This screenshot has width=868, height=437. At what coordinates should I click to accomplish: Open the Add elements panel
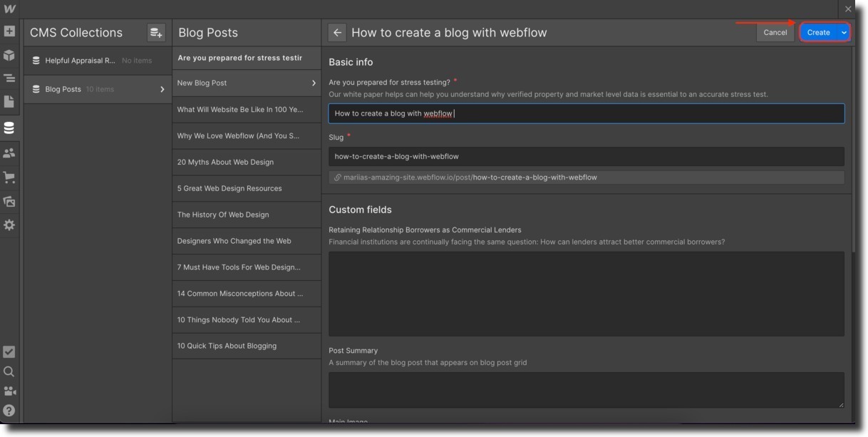(9, 31)
